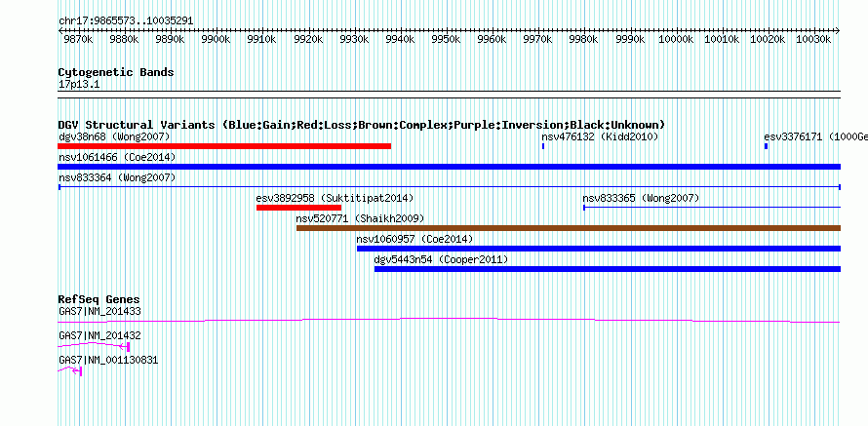Select the DGV Structural Variants track title
Screen dimensions: 868x426
point(362,125)
